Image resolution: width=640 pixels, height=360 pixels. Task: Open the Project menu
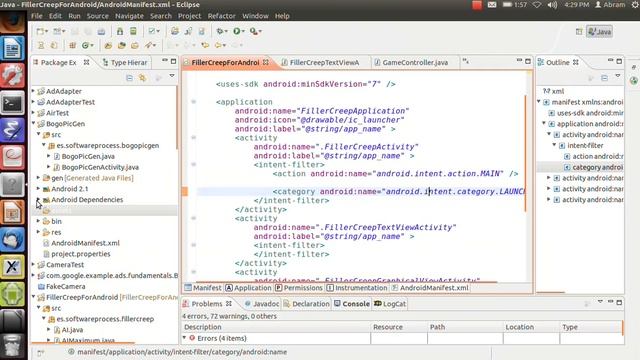(x=189, y=16)
